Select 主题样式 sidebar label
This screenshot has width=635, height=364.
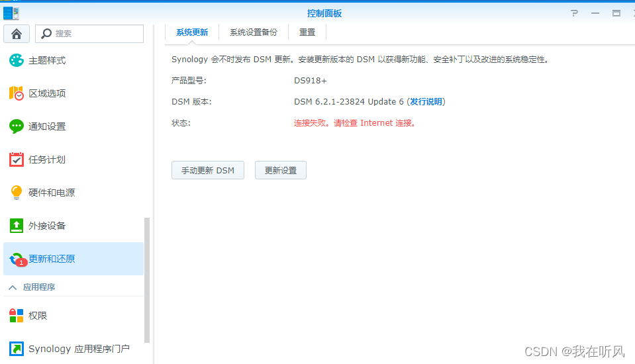[x=47, y=60]
